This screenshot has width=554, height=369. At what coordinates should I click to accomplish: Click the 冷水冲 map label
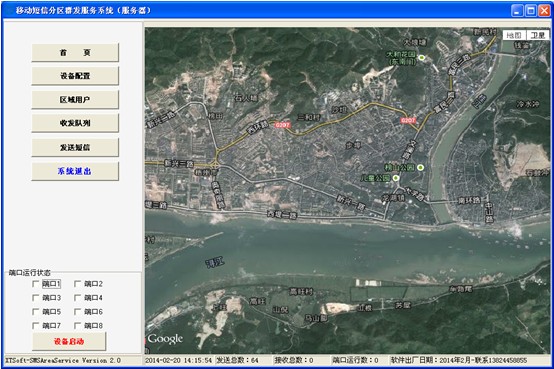point(528,104)
